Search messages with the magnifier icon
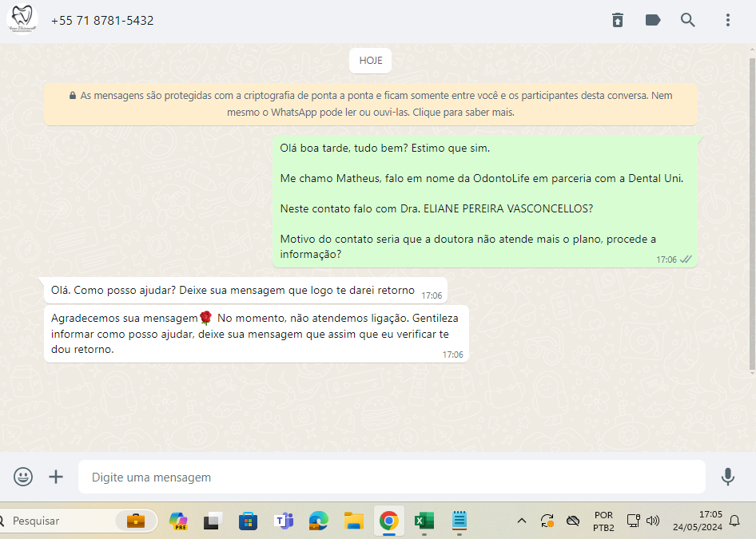 tap(688, 20)
